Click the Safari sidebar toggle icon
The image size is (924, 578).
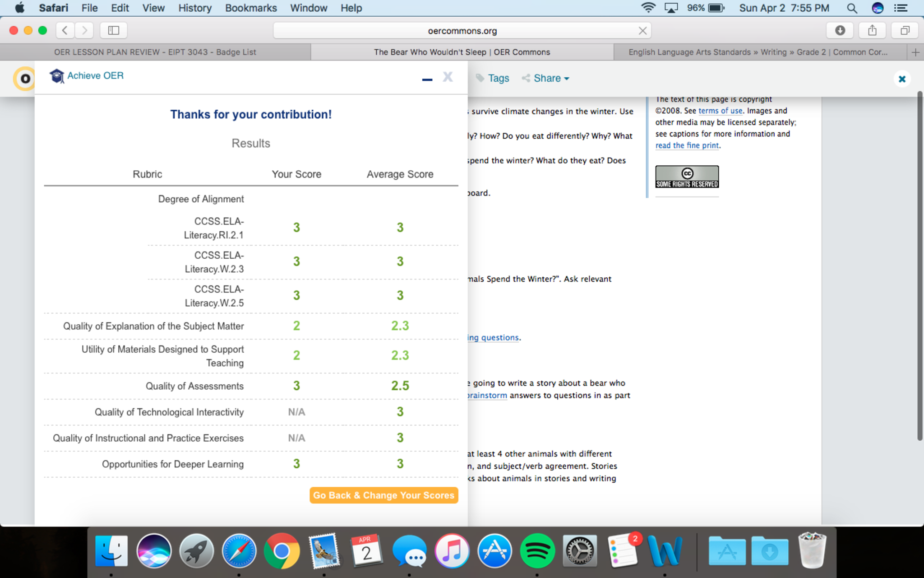pos(113,30)
